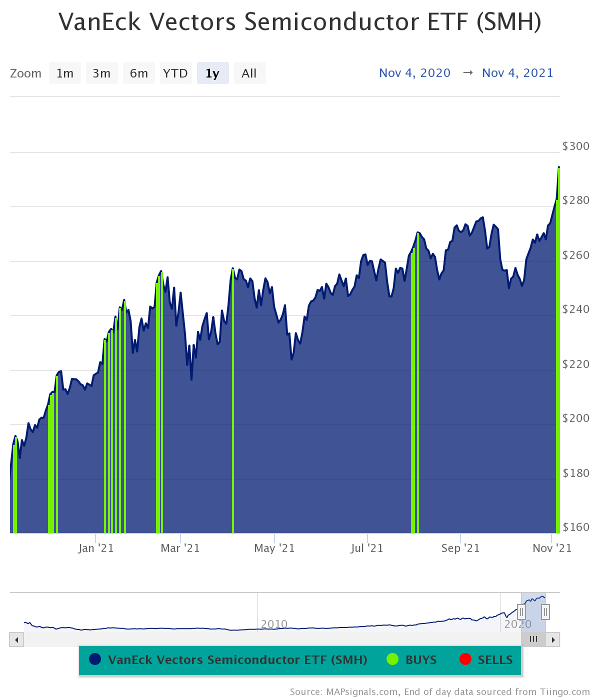Click the dark blue SMH legend dot
The height and width of the screenshot is (700, 600).
pos(95,659)
